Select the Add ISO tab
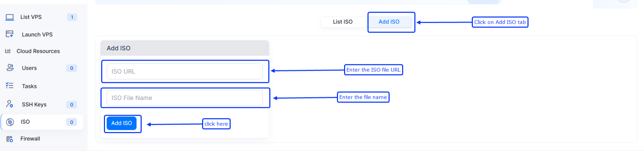Image resolution: width=644 pixels, height=151 pixels. pos(389,22)
